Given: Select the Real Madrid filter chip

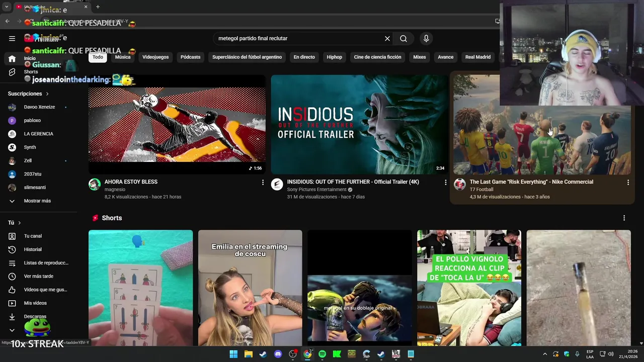Looking at the screenshot, I should click(x=478, y=57).
